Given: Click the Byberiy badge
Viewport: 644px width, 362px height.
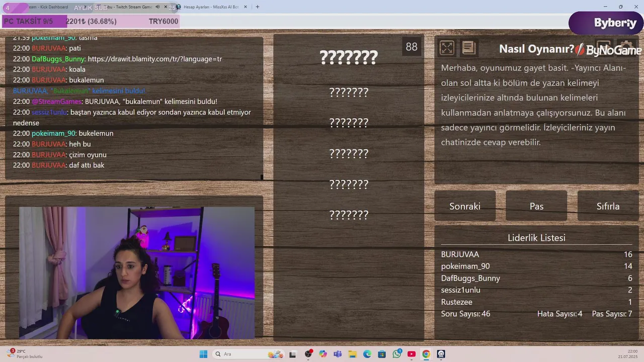Looking at the screenshot, I should pyautogui.click(x=606, y=23).
